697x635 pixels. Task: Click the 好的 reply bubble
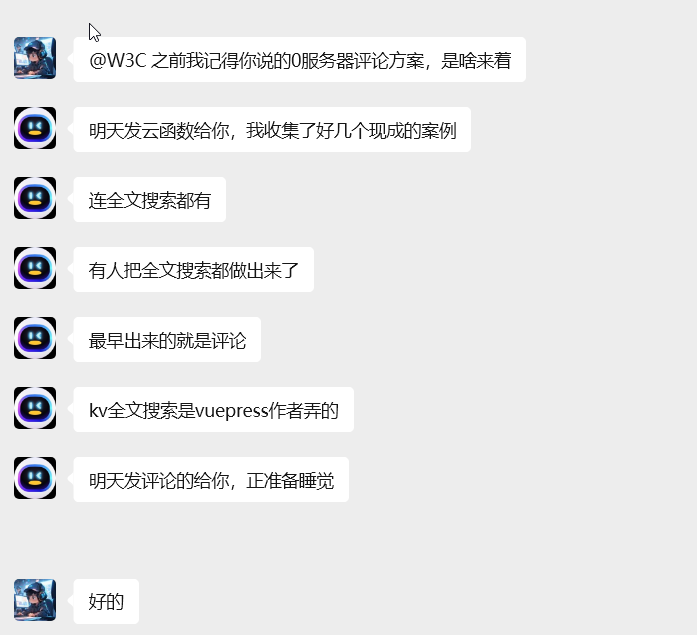click(106, 602)
